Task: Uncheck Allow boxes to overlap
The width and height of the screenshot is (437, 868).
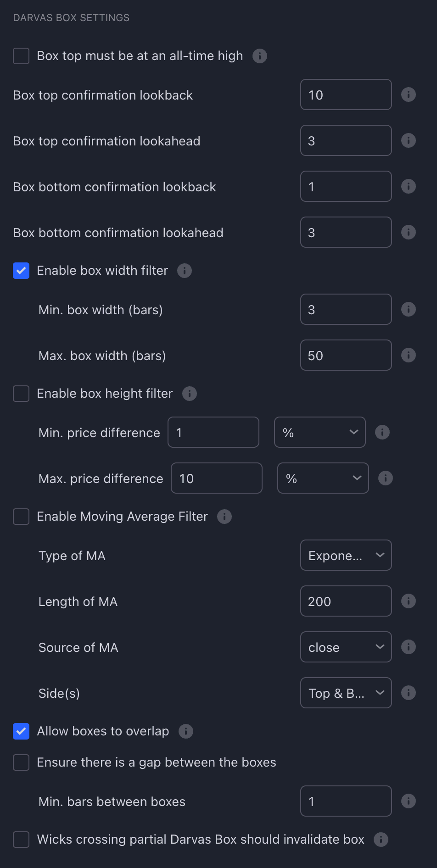Action: click(x=21, y=731)
